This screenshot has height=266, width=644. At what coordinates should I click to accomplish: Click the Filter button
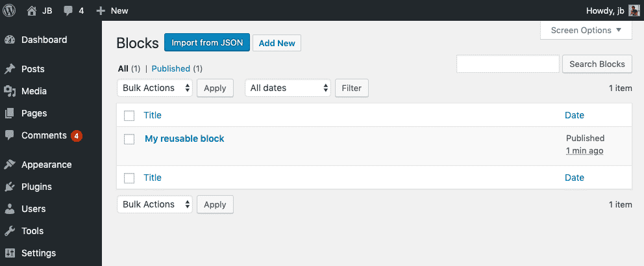click(352, 88)
